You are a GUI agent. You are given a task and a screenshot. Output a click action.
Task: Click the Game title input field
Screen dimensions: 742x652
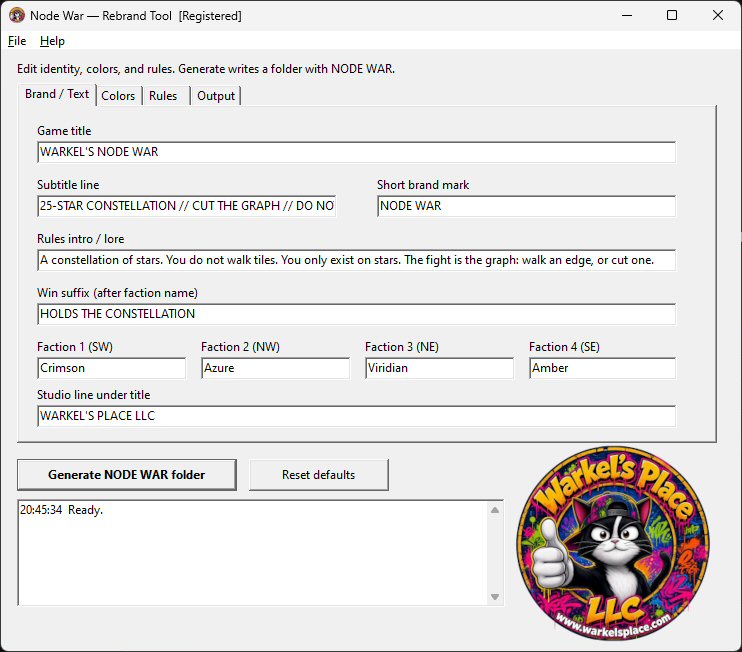pyautogui.click(x=356, y=152)
